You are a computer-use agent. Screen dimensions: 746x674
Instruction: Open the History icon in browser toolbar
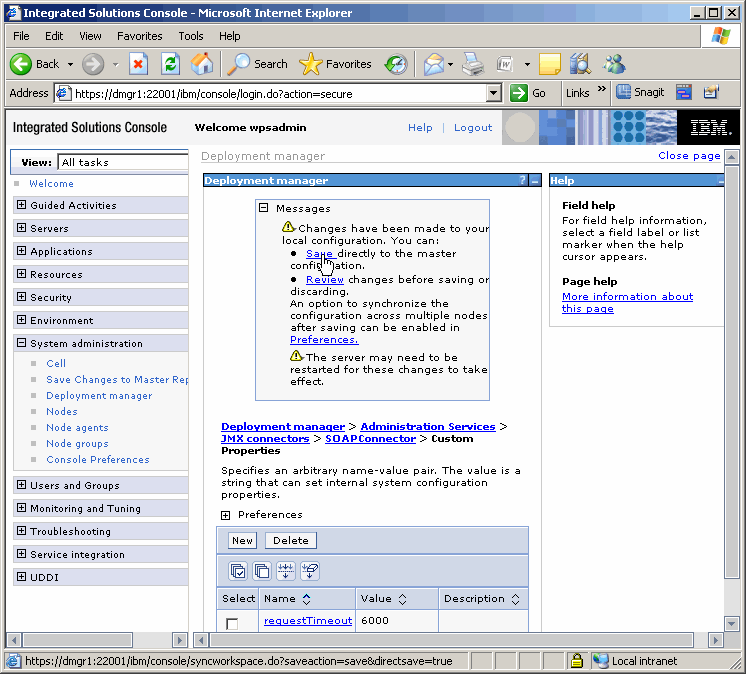(x=396, y=64)
